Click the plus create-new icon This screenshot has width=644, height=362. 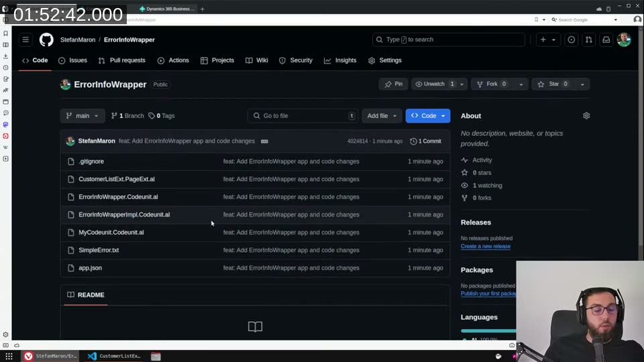click(543, 40)
